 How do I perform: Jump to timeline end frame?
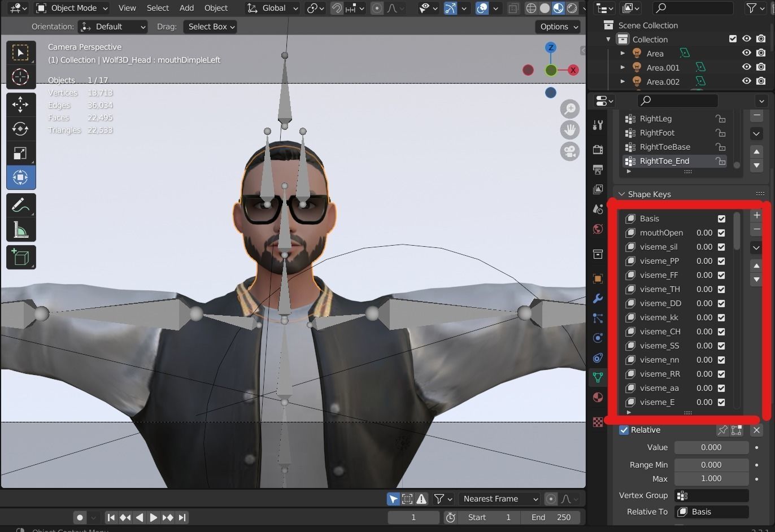click(x=182, y=517)
